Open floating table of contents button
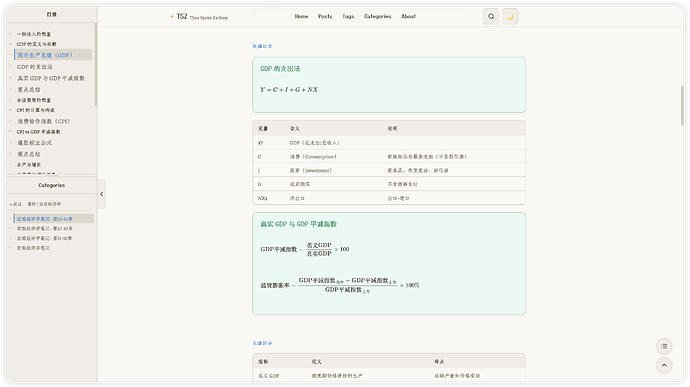 coord(664,346)
